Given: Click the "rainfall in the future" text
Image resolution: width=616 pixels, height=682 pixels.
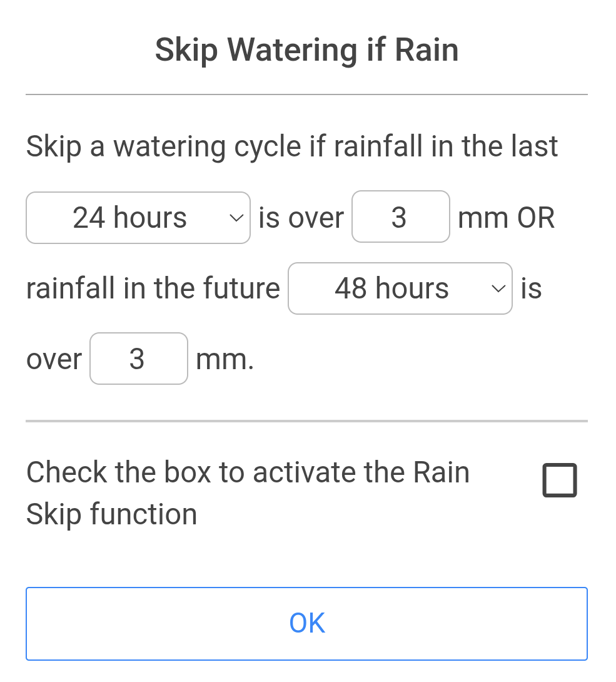Looking at the screenshot, I should pyautogui.click(x=153, y=288).
